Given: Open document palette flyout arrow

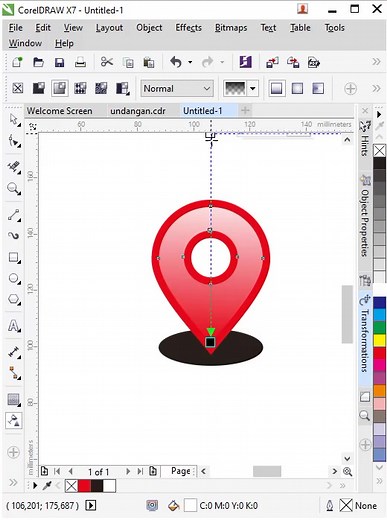Looking at the screenshot, I should [x=35, y=486].
